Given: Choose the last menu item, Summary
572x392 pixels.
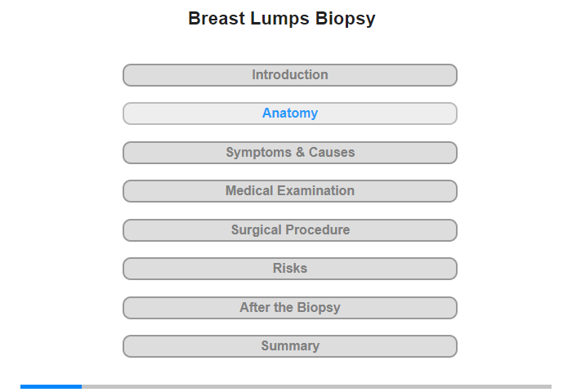Looking at the screenshot, I should point(289,346).
